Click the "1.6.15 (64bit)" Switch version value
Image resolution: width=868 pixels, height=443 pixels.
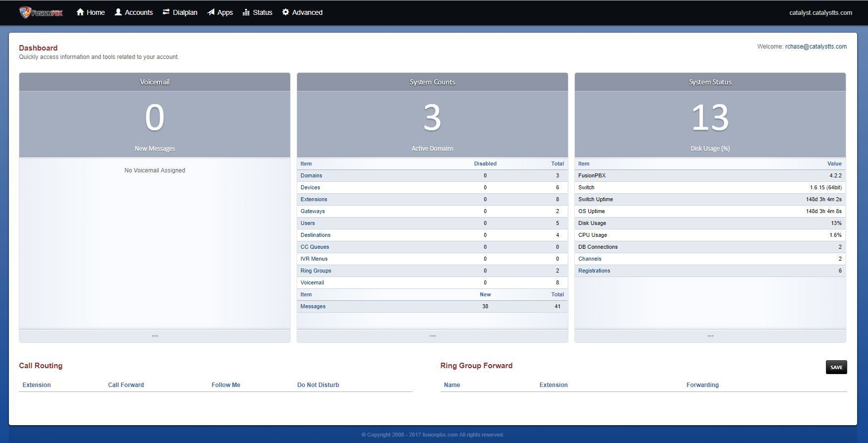point(826,187)
